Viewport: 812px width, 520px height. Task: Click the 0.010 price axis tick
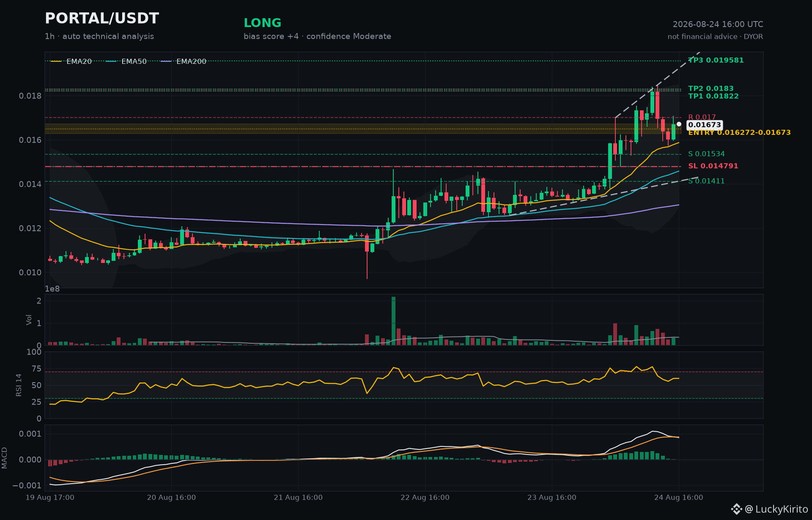[x=30, y=273]
